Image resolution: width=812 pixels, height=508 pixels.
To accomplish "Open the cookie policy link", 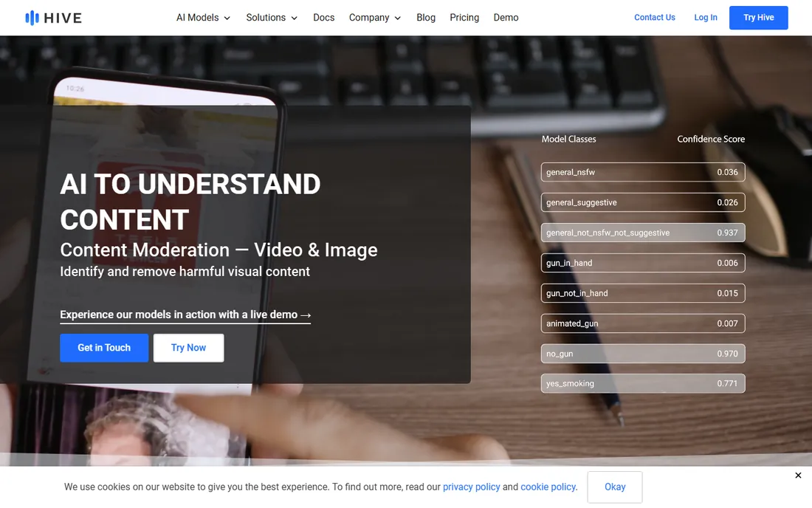I will (x=548, y=487).
